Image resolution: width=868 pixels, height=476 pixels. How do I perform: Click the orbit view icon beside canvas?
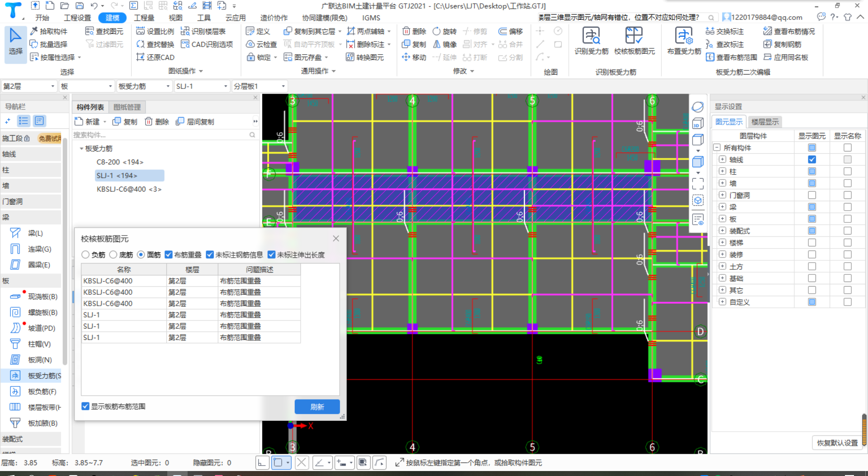[698, 107]
